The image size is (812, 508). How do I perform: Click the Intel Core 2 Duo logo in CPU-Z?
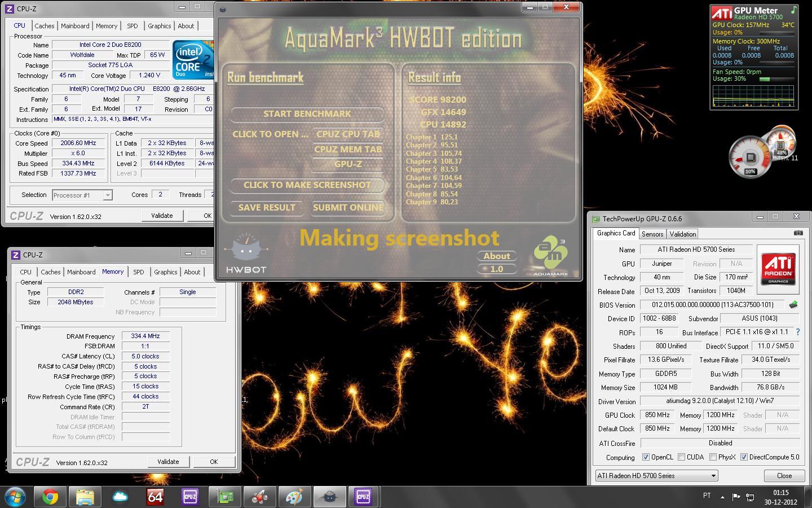[193, 59]
